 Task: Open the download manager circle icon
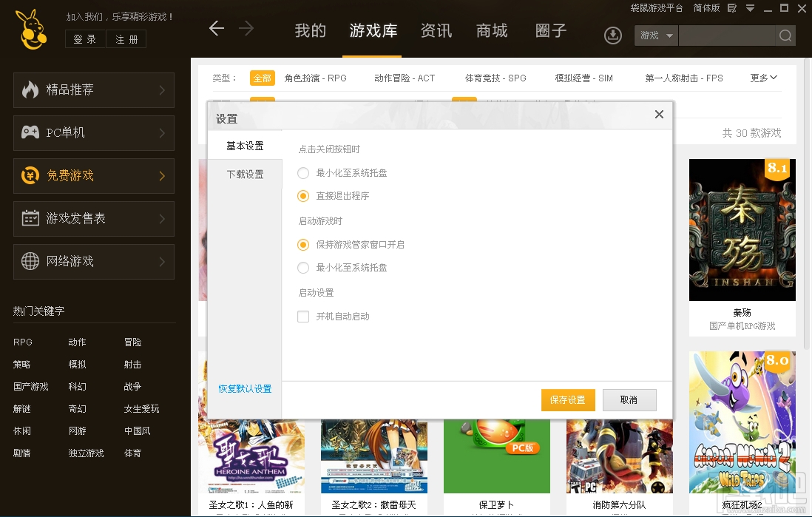point(612,36)
